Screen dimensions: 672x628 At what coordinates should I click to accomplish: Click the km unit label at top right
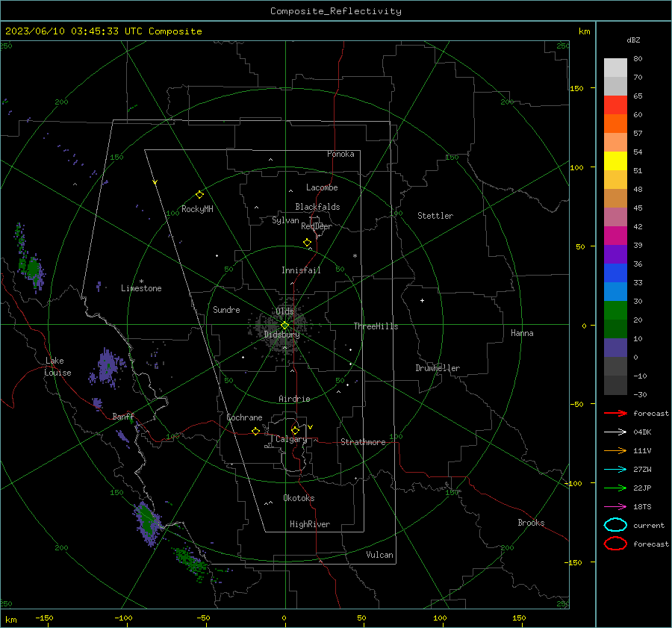tap(584, 31)
